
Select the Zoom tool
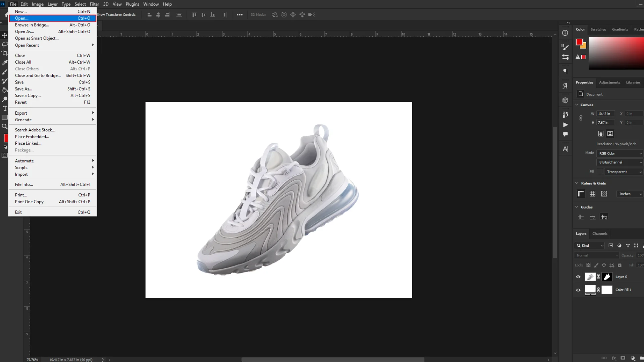pos(5,126)
